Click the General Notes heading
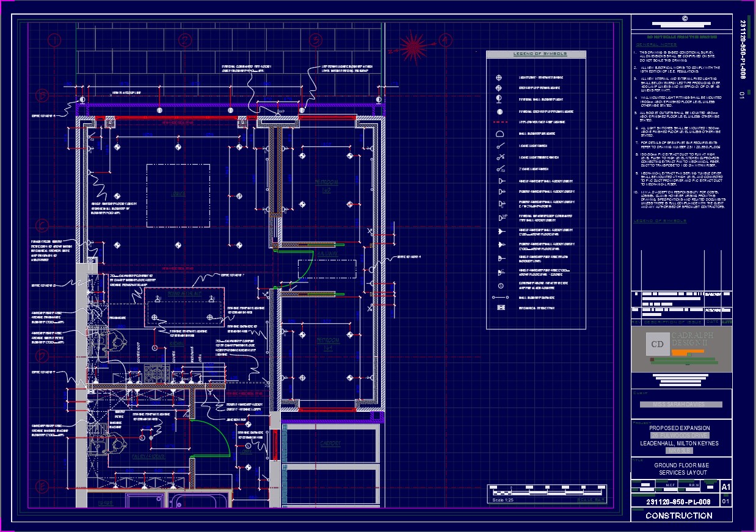Image resolution: width=756 pixels, height=532 pixels. point(656,45)
